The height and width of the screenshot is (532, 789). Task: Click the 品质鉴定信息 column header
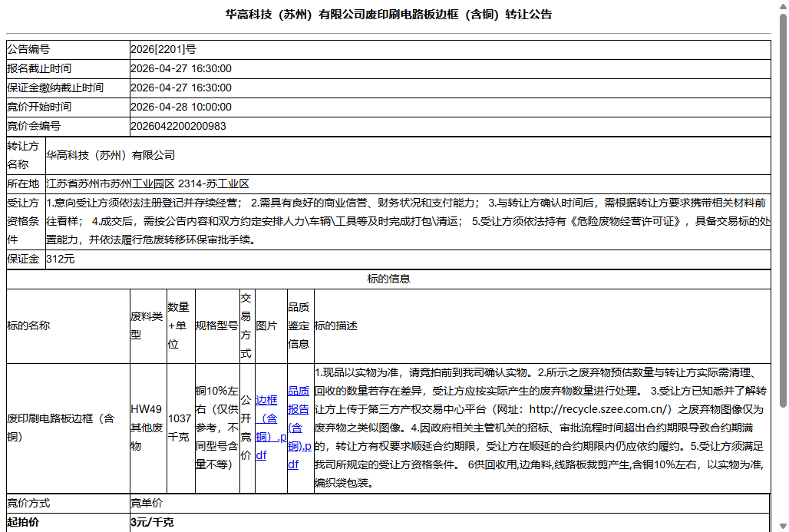300,326
